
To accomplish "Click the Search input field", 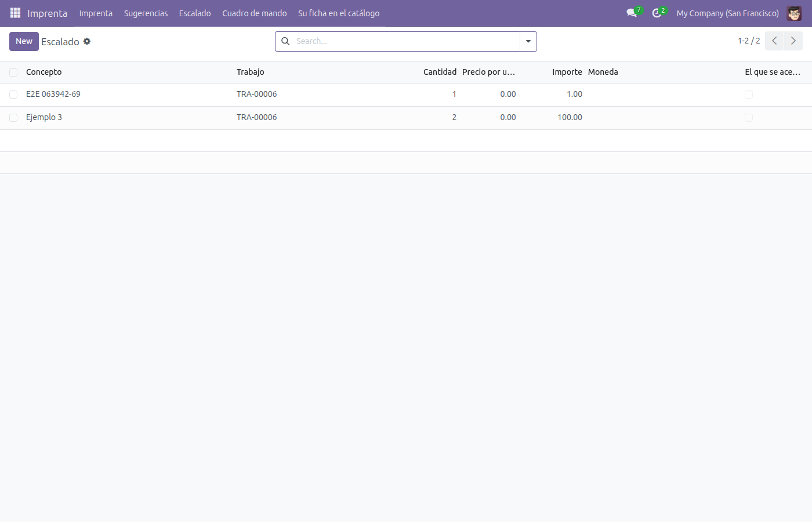I will click(x=406, y=41).
